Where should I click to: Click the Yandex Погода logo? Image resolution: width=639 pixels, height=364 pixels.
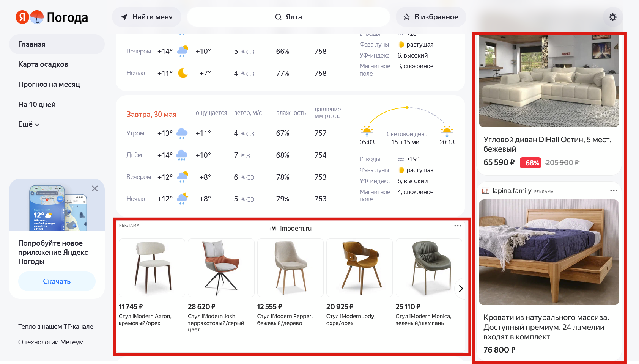click(52, 17)
